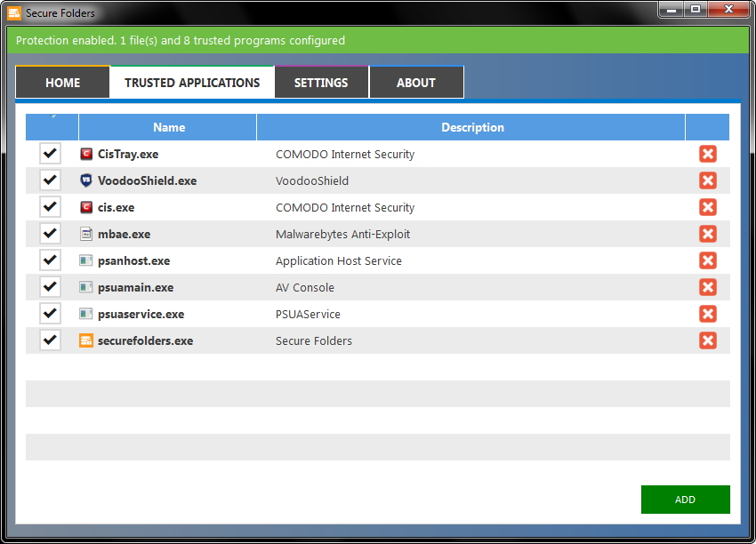Maximize the Secure Folders window
The height and width of the screenshot is (544, 756).
[x=695, y=10]
